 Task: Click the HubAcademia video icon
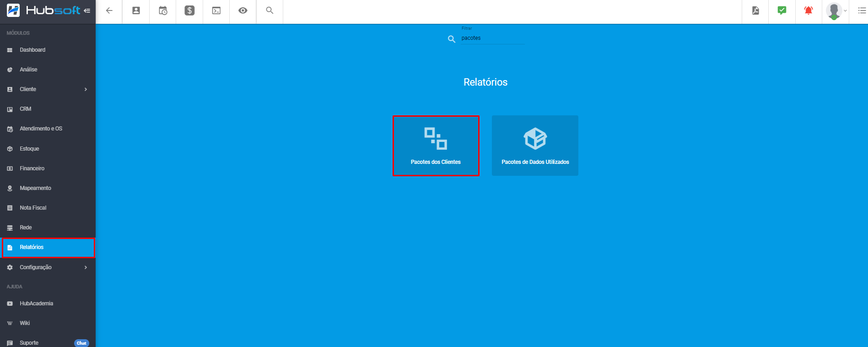[10, 304]
